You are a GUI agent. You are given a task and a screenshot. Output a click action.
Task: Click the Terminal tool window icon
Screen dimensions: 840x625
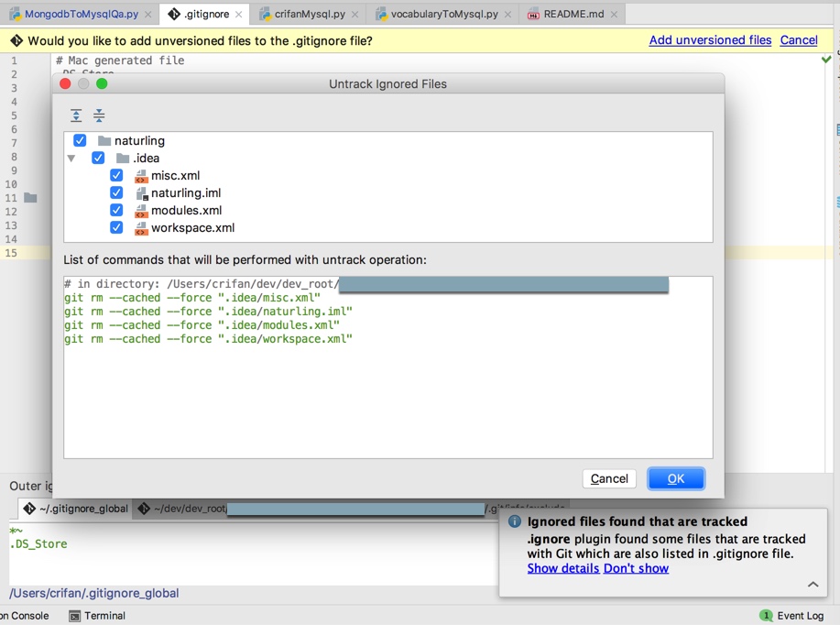click(x=75, y=616)
